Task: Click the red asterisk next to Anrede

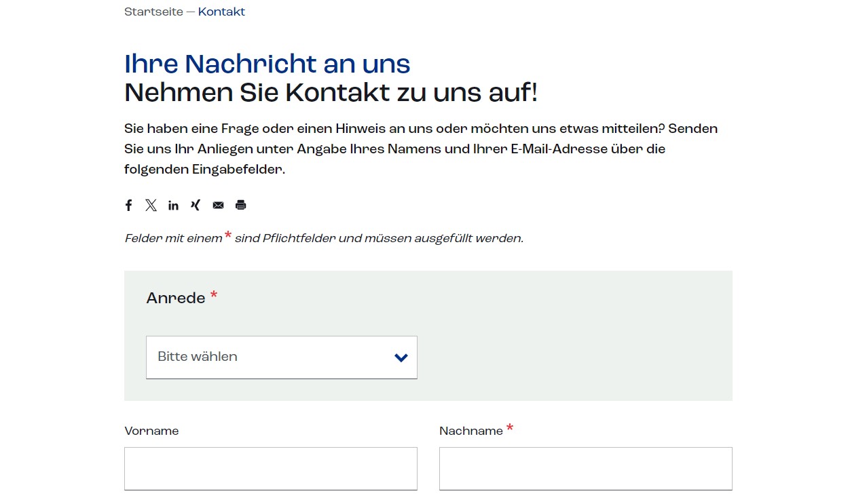Action: [213, 294]
